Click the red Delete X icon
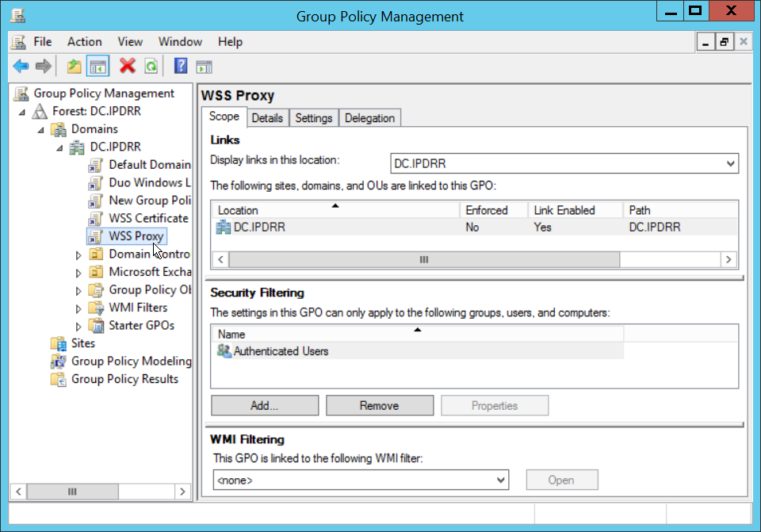Image resolution: width=761 pixels, height=532 pixels. coord(127,67)
